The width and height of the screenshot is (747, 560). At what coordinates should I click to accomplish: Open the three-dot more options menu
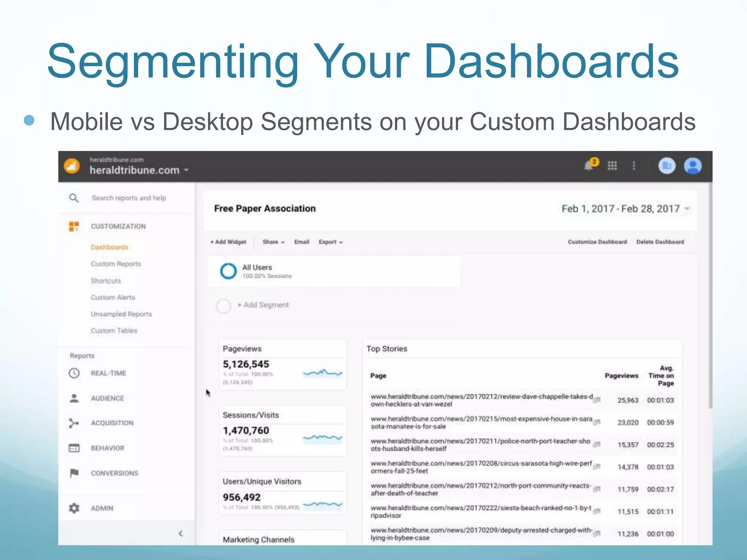(634, 166)
